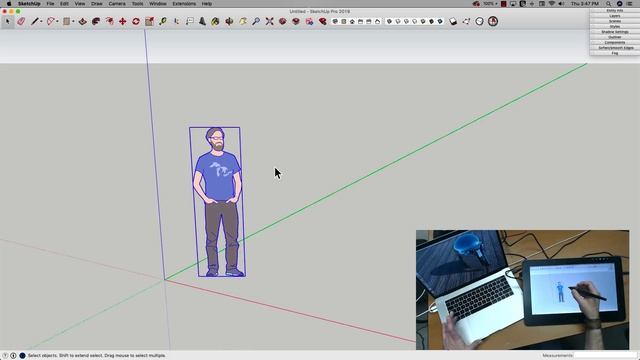640x360 pixels.
Task: Activate the Push/Pull tool
Action: [82, 21]
